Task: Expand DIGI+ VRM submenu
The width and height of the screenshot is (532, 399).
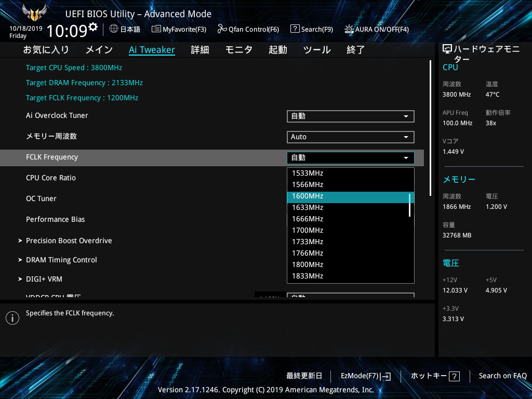Action: tap(44, 279)
